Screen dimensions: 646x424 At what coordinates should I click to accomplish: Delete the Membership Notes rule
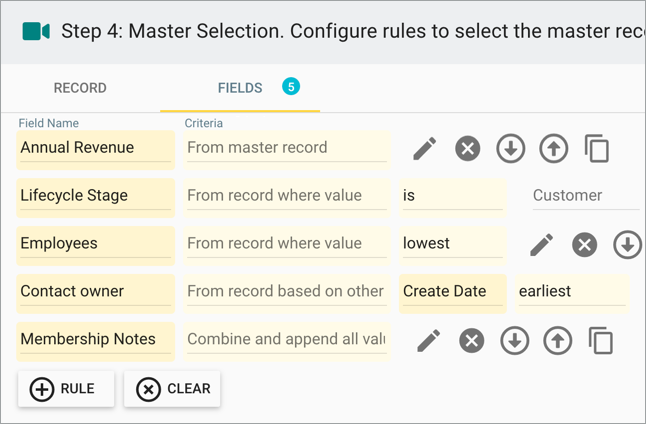tap(472, 341)
